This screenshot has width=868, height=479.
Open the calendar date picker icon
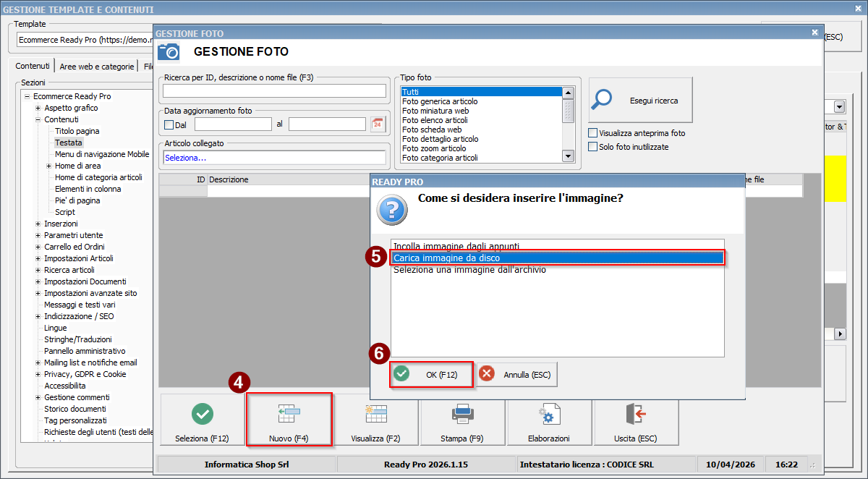(378, 124)
